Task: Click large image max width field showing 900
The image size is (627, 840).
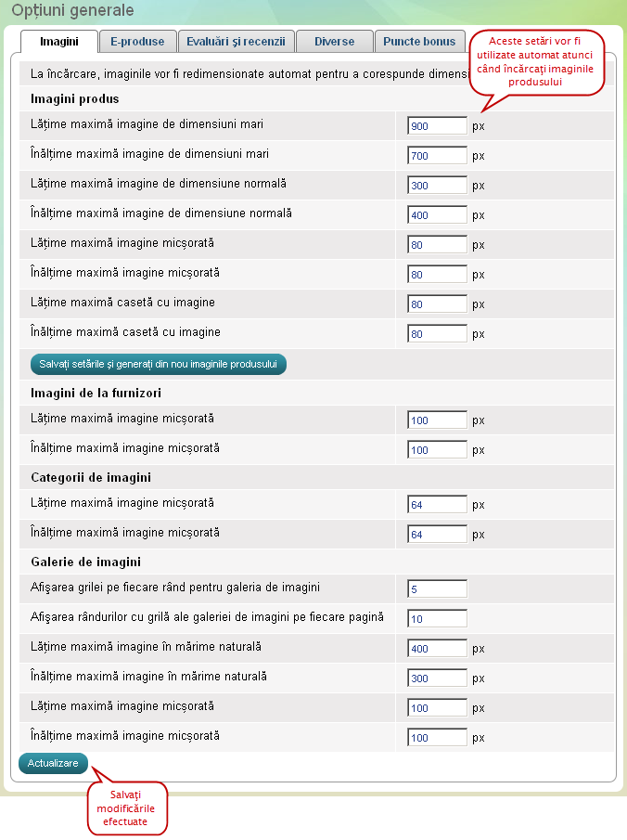Action: tap(437, 126)
